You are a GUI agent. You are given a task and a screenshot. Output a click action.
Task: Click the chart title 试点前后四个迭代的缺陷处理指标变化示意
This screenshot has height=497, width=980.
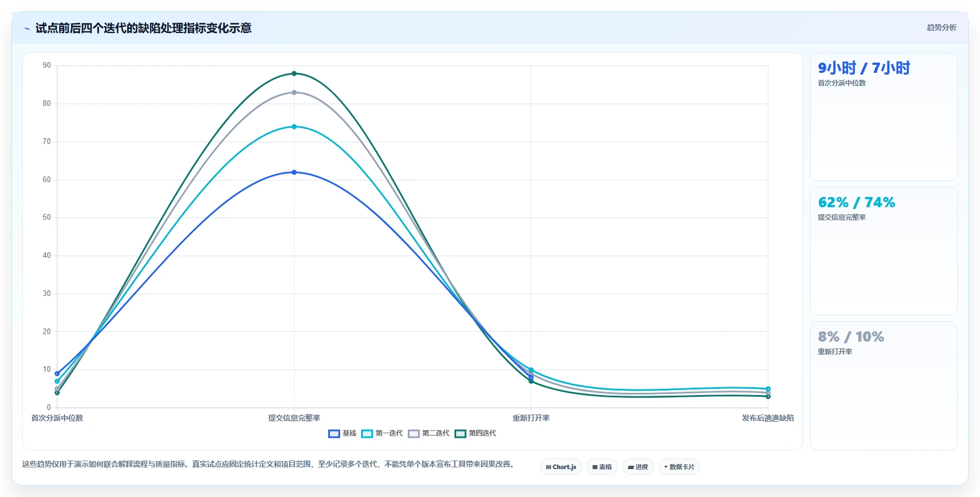pos(143,28)
